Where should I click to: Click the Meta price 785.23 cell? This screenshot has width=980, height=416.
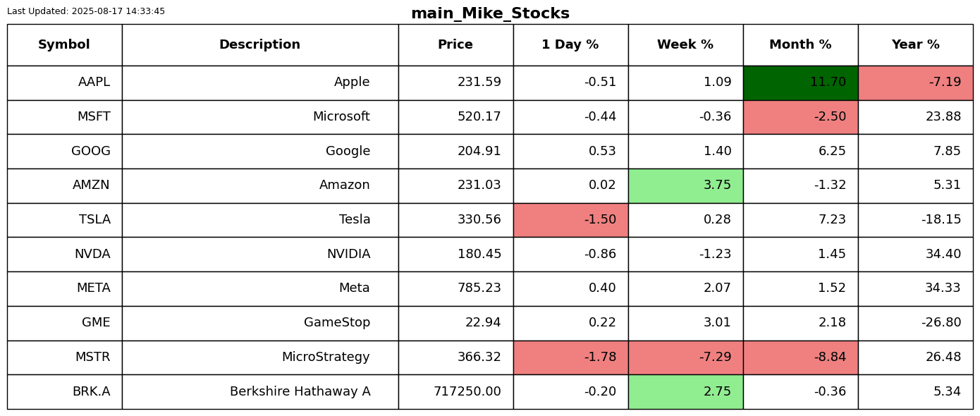(x=455, y=288)
